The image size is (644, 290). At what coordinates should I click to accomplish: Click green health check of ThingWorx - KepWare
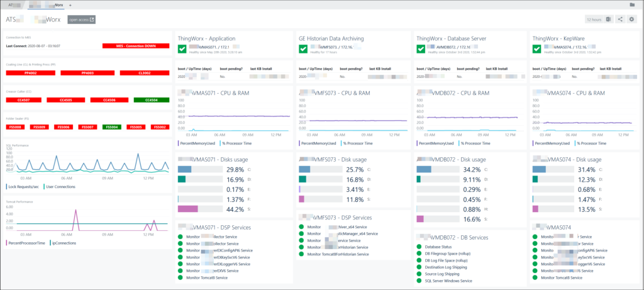[536, 49]
